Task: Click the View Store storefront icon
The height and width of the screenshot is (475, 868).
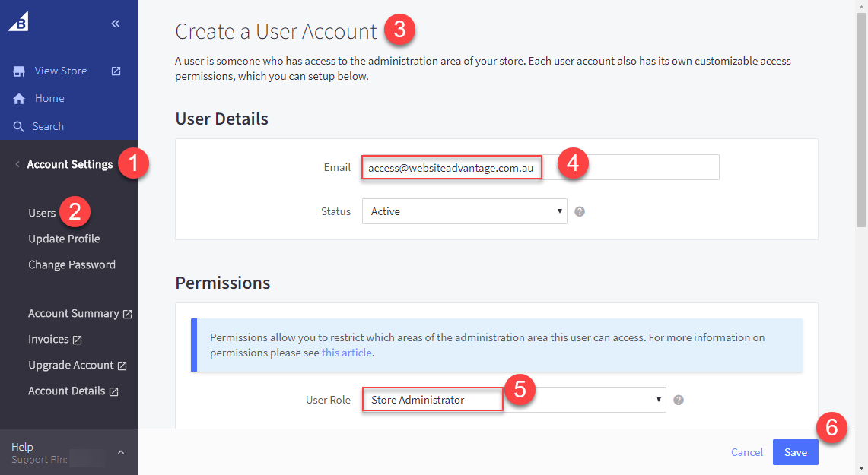Action: pyautogui.click(x=19, y=71)
